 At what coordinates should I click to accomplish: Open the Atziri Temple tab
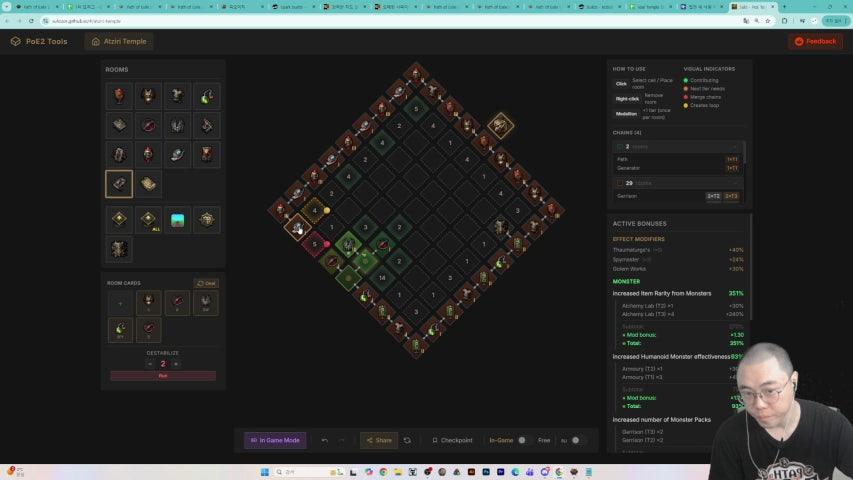(x=119, y=41)
